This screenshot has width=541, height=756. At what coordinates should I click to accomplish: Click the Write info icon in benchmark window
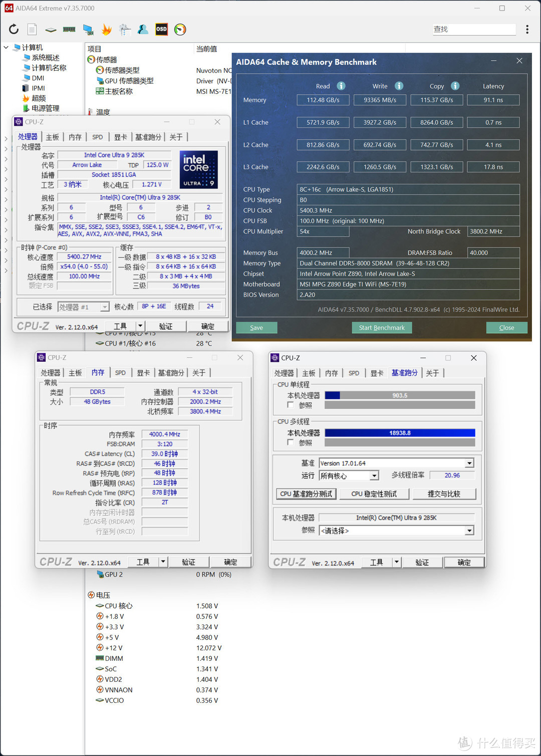point(399,86)
